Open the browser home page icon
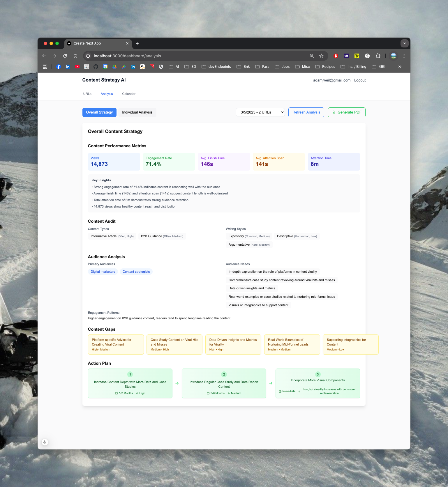 pos(75,56)
